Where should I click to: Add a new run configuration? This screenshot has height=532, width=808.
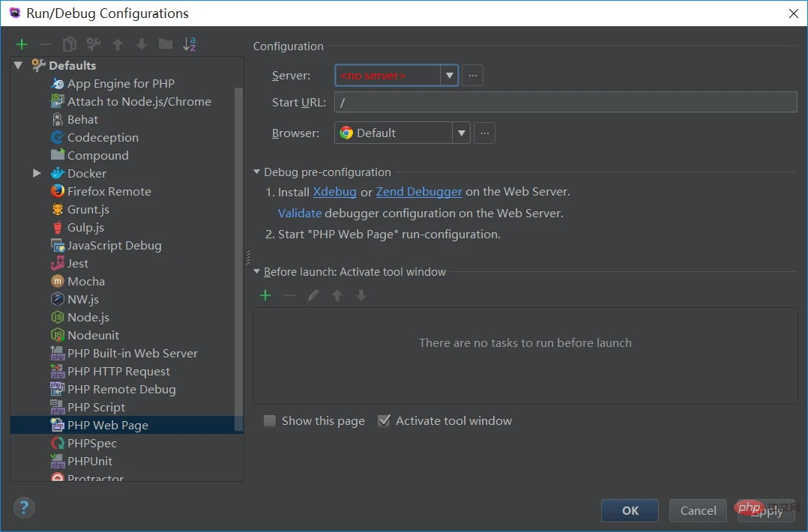click(21, 44)
